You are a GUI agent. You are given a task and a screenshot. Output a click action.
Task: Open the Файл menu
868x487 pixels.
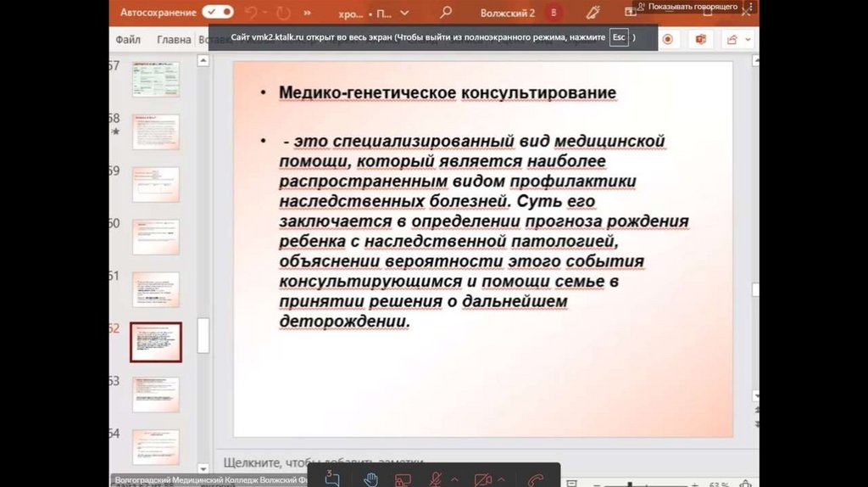click(x=128, y=40)
